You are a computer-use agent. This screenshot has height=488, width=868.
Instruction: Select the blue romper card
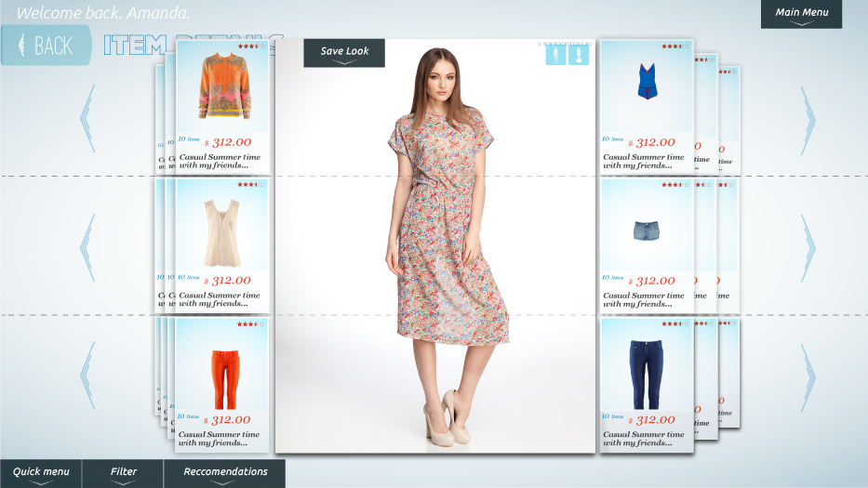coord(647,107)
